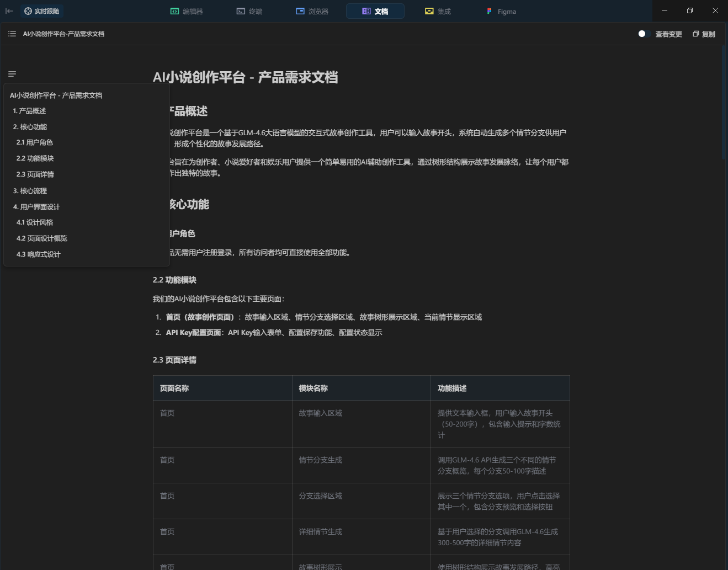Screen dimensions: 728x570
Task: Toggle the hamburger outline menu above the TOC
Action: click(x=12, y=73)
